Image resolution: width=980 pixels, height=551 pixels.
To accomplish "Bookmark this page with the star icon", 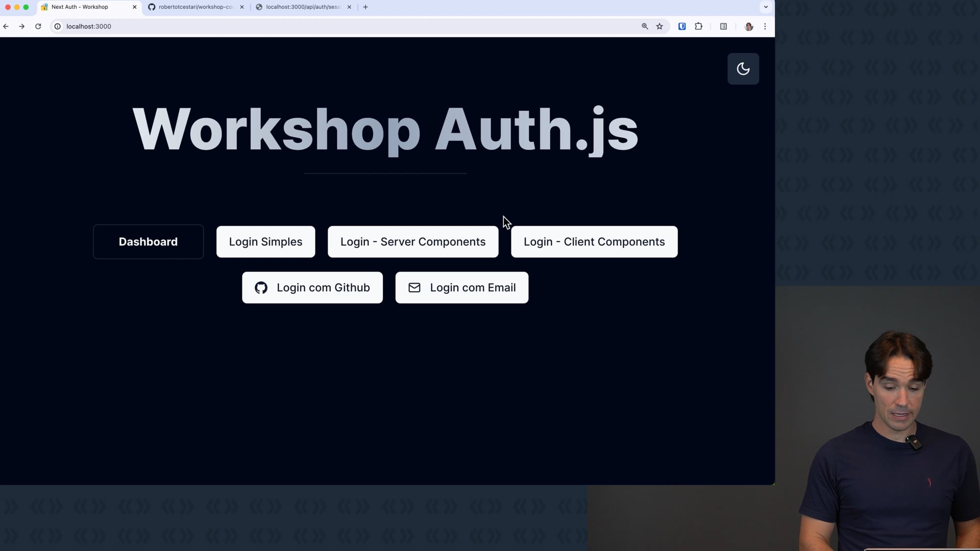I will pos(659,27).
